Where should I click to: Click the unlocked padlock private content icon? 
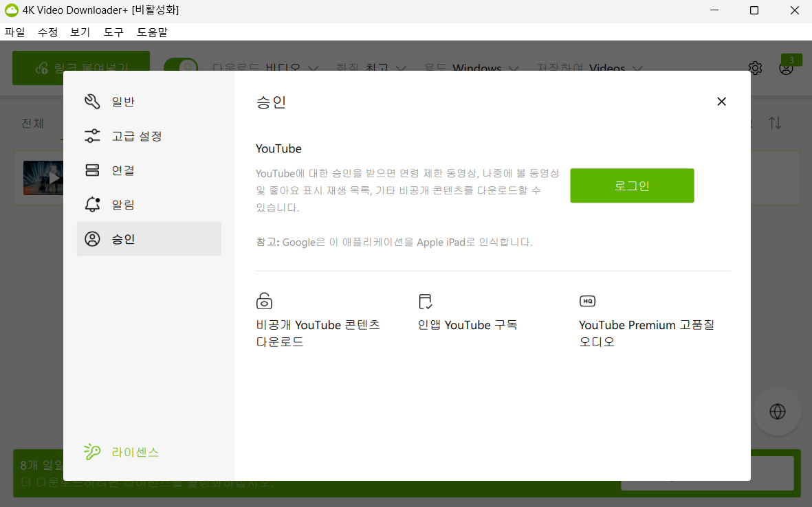(264, 301)
